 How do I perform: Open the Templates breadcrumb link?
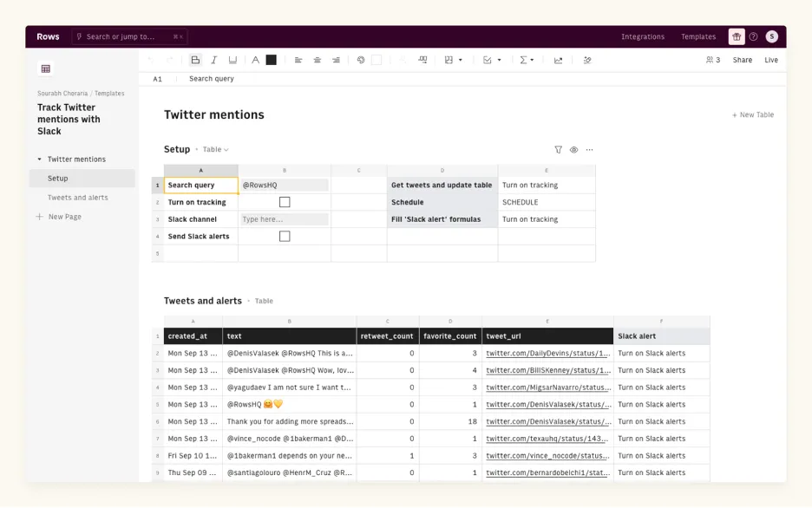(x=109, y=94)
